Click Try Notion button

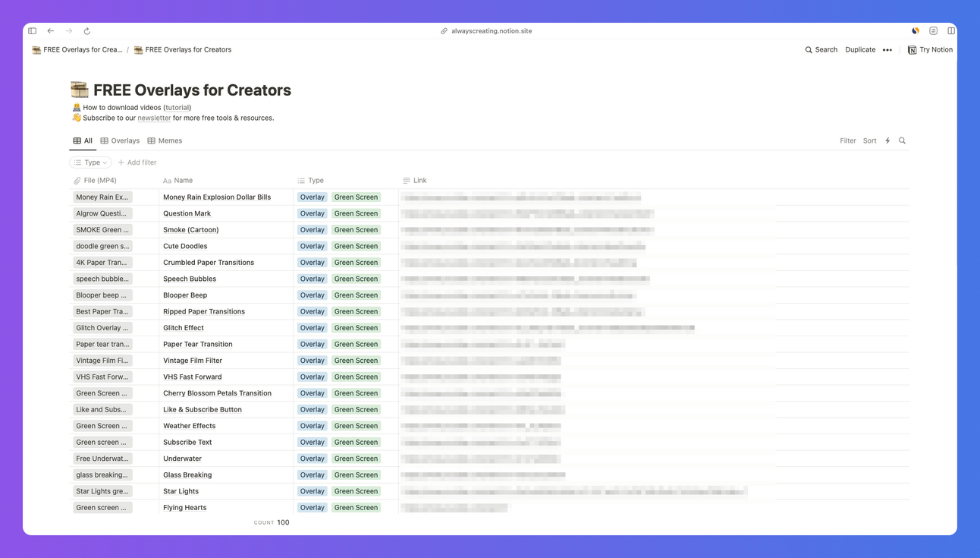tap(930, 50)
